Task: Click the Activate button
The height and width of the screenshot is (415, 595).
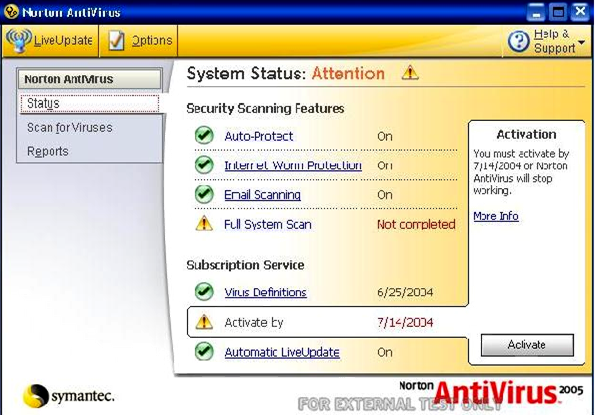Action: coord(527,345)
